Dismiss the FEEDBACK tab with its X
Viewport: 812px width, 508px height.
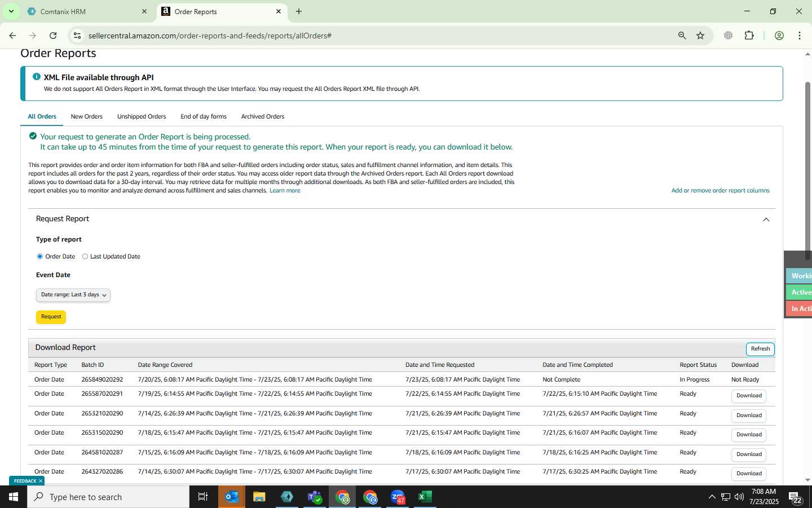click(41, 481)
